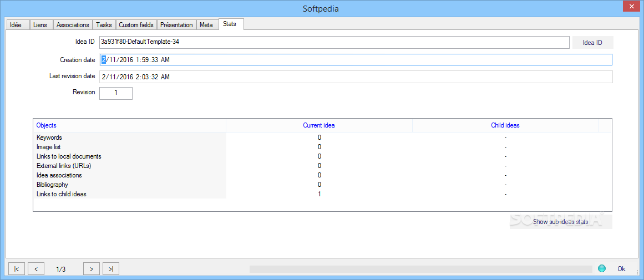Select the Stats tab

pos(231,24)
